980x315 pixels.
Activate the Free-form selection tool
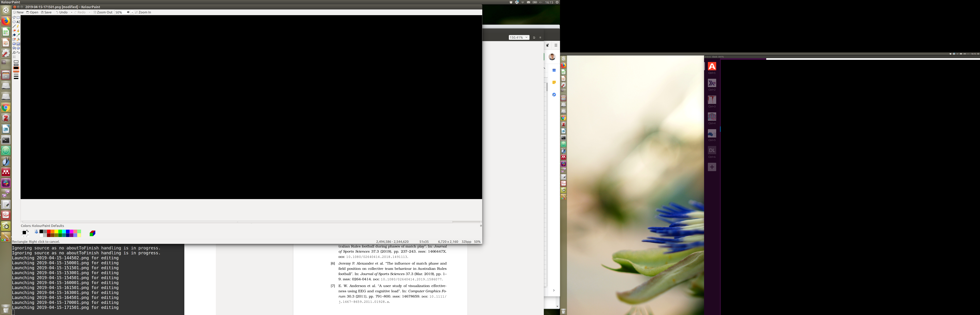(14, 17)
